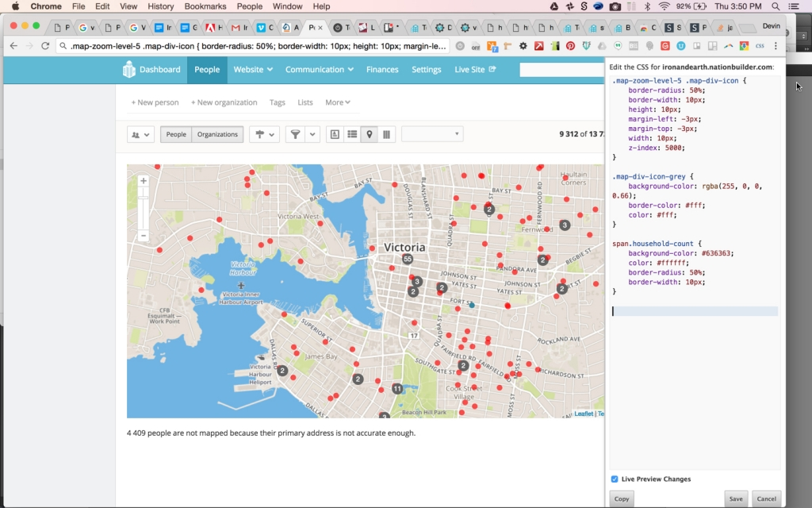Viewport: 812px width, 508px height.
Task: Click the NationBuilder search box
Action: (562, 70)
